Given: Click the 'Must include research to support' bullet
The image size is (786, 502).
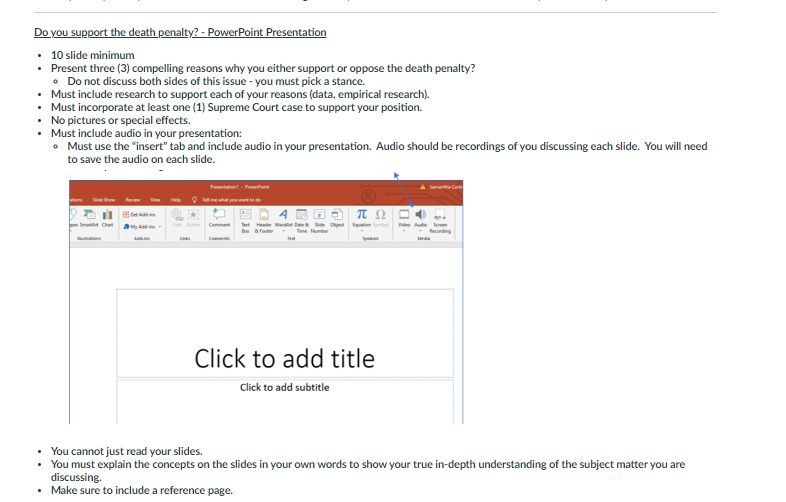Looking at the screenshot, I should (240, 94).
